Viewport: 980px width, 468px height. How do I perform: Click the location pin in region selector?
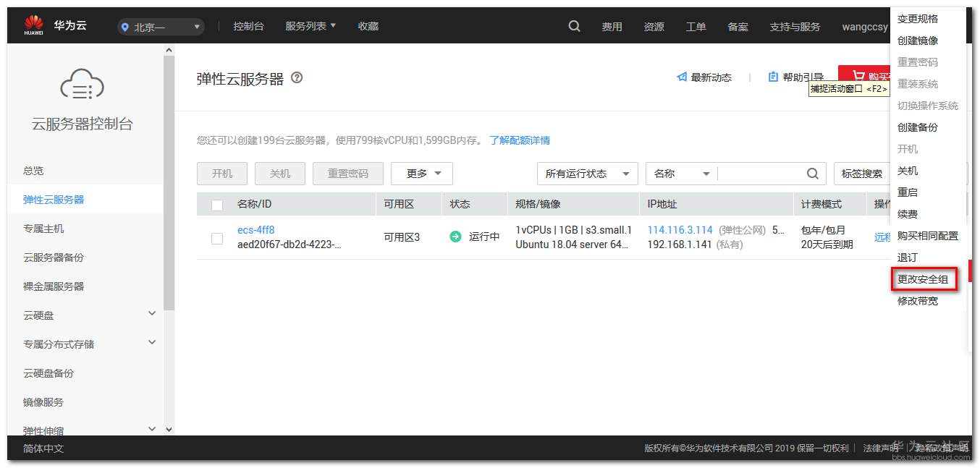[x=125, y=27]
